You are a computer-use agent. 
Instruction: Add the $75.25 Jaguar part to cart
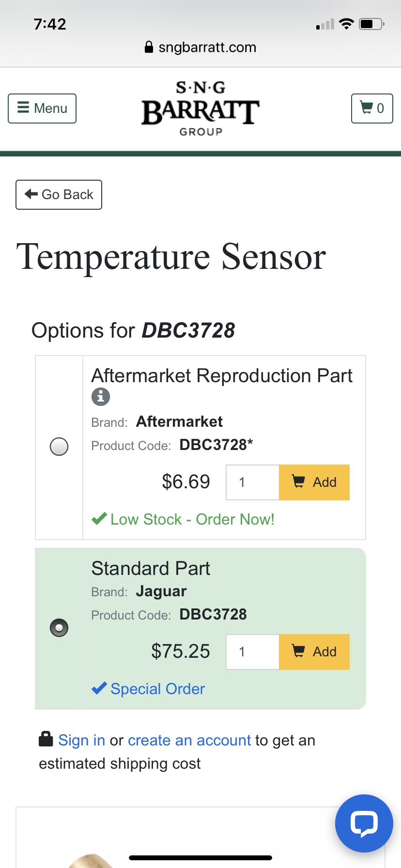(x=314, y=652)
